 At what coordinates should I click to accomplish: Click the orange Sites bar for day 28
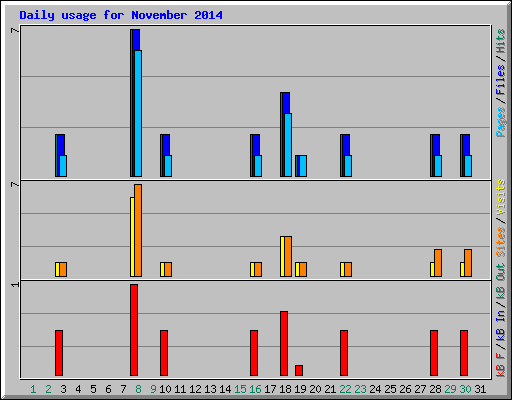tap(438, 263)
